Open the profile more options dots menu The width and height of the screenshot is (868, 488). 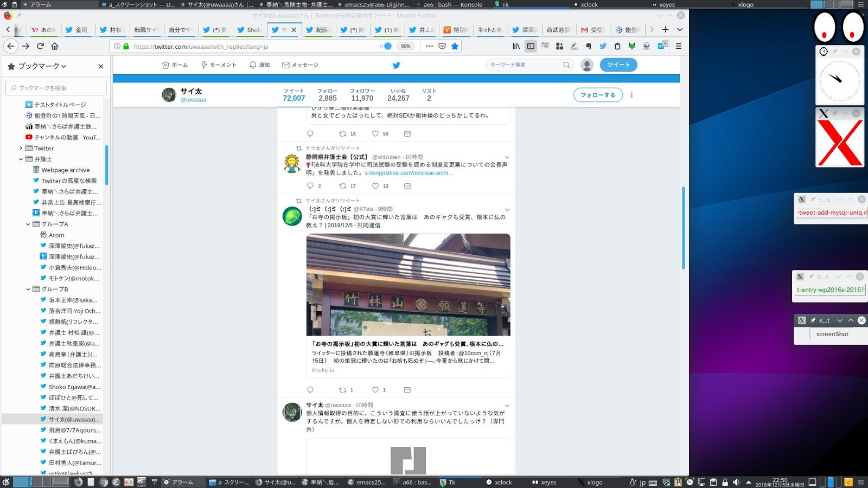point(631,95)
